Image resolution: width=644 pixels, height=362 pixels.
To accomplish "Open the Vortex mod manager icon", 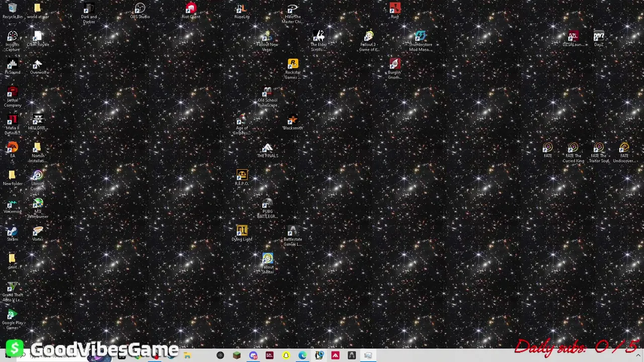I will tap(38, 233).
